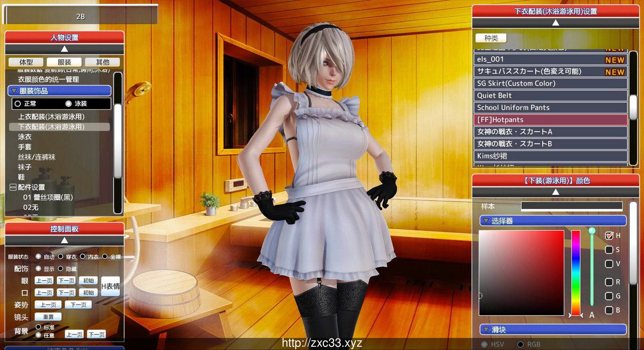Viewport: 644px width, 350px height.
Task: Click inside the red color gradient square
Action: (x=521, y=273)
